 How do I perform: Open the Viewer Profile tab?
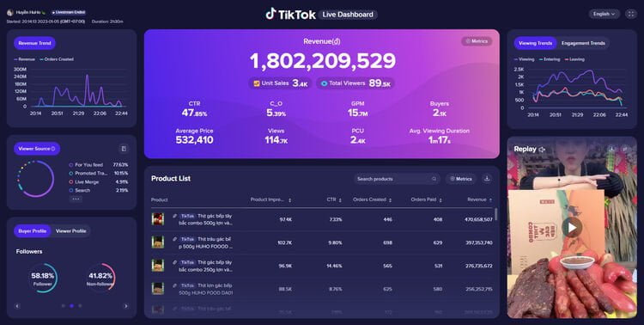pos(70,230)
